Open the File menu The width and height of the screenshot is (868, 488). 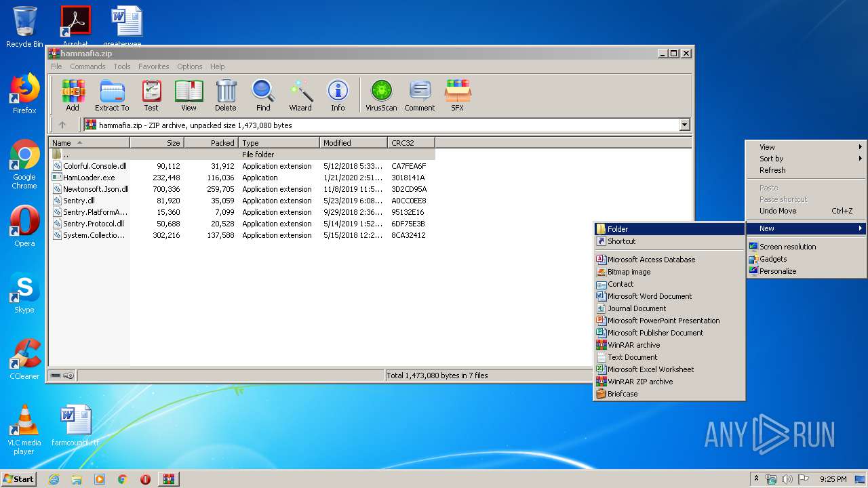pyautogui.click(x=56, y=66)
